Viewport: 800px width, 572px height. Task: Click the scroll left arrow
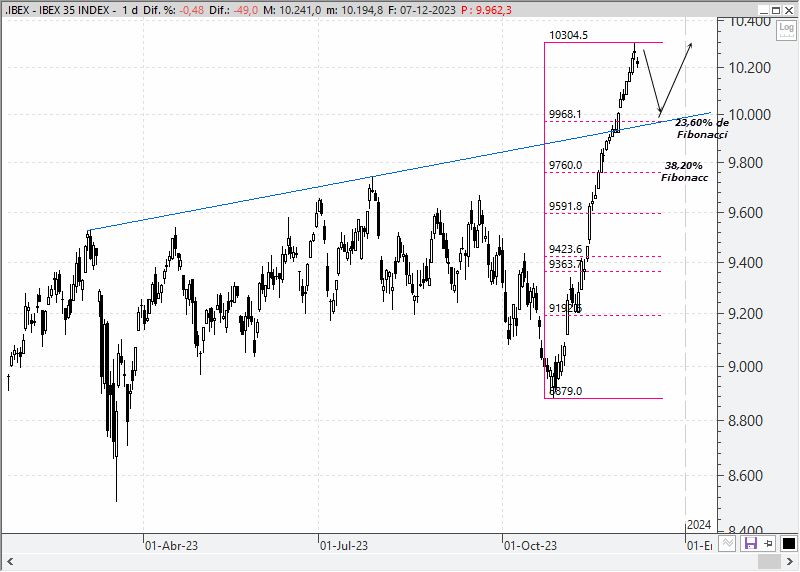click(10, 562)
